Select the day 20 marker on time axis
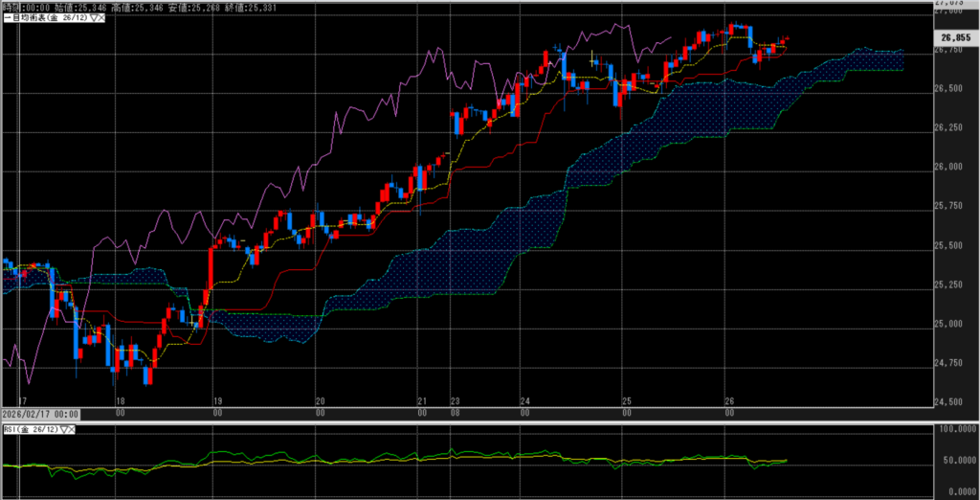 321,403
